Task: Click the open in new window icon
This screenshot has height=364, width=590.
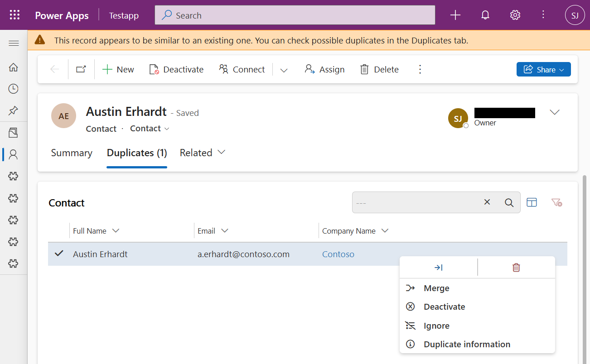Action: (81, 69)
